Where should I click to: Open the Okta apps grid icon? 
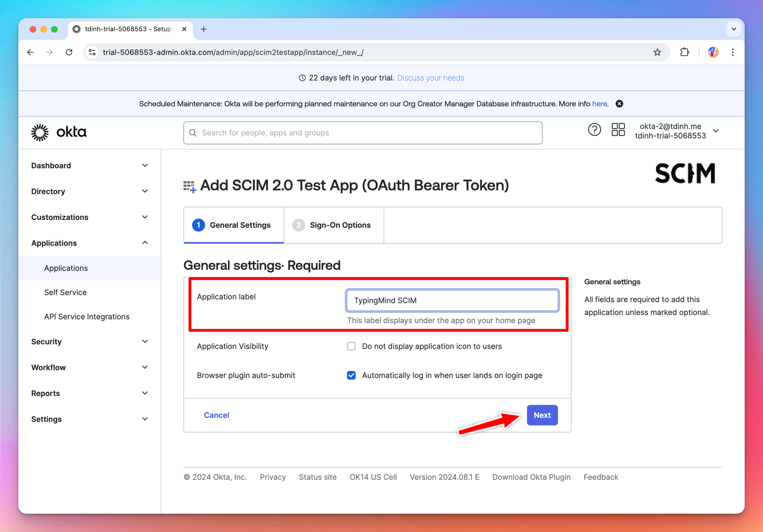coord(618,130)
